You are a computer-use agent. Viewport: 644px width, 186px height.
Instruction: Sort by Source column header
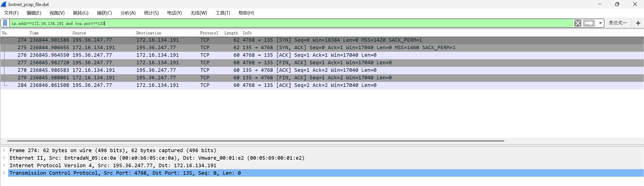pos(103,33)
